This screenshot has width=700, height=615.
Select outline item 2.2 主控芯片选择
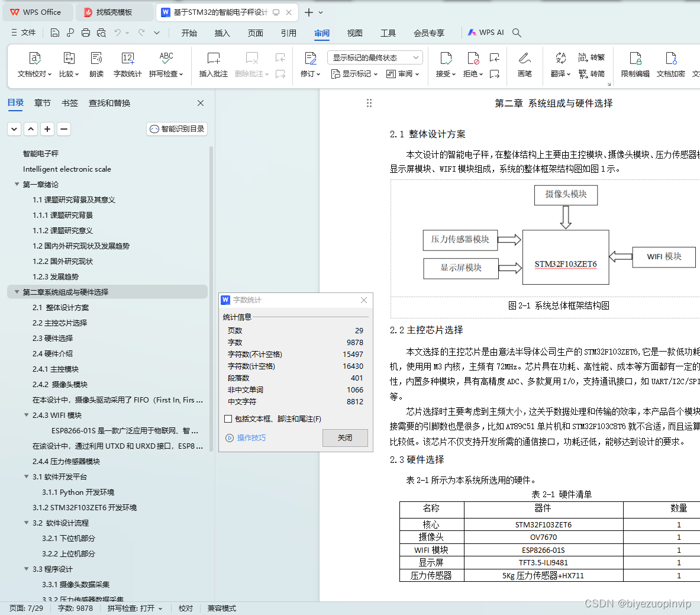[x=60, y=323]
